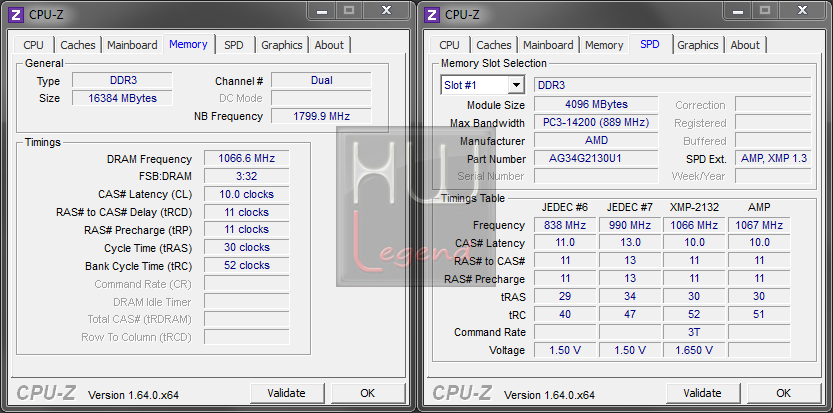Image resolution: width=833 pixels, height=413 pixels.
Task: Click the NB Frequency value 1799.9 MHz
Action: click(x=321, y=116)
